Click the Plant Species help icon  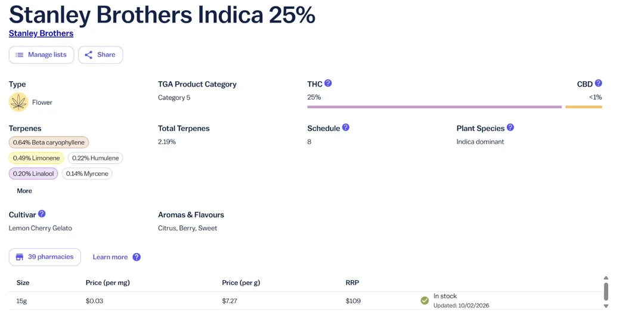(510, 128)
